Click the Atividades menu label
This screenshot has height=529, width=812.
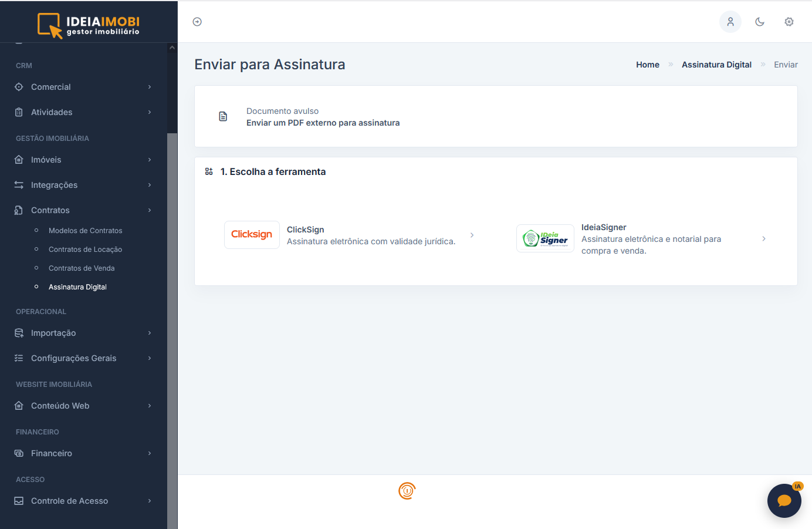tap(52, 112)
